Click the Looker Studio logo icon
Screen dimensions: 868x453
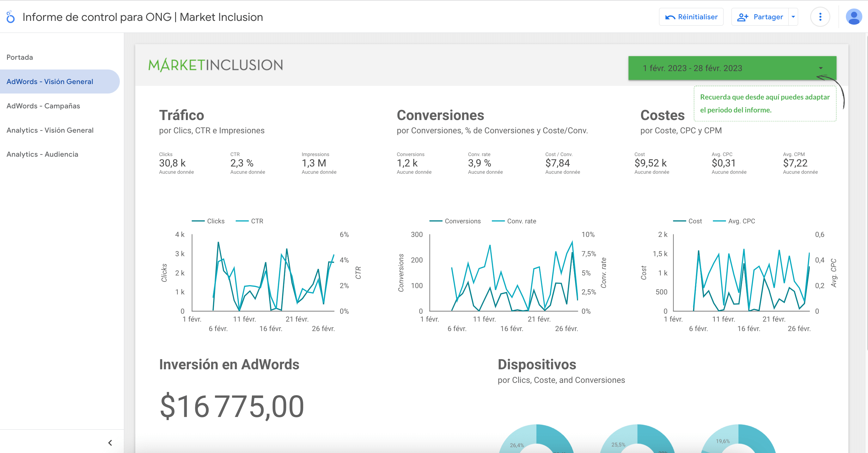[x=10, y=17]
